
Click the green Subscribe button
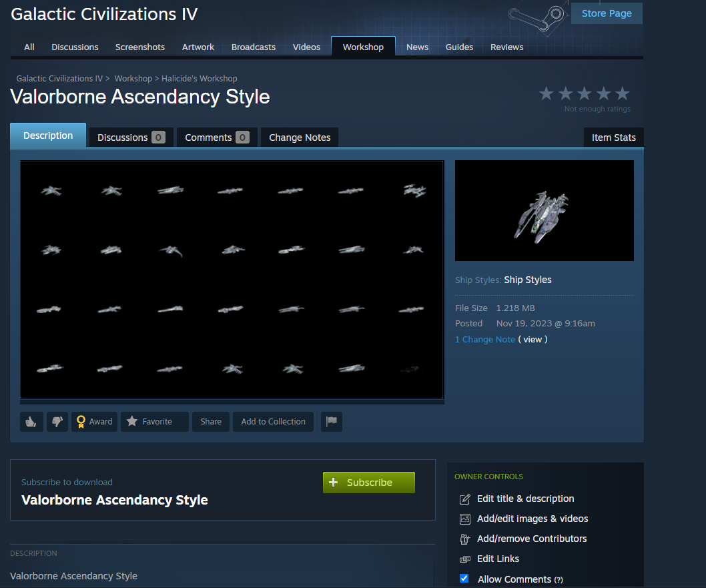coord(369,482)
